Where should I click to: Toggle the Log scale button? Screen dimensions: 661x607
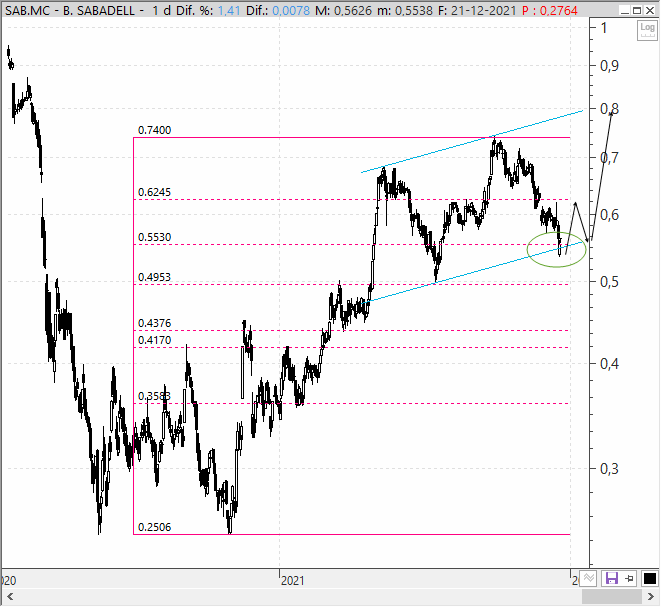pyautogui.click(x=647, y=30)
